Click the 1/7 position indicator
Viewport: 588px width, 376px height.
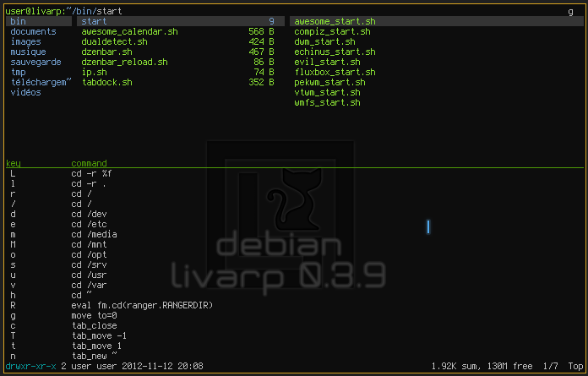pyautogui.click(x=551, y=366)
